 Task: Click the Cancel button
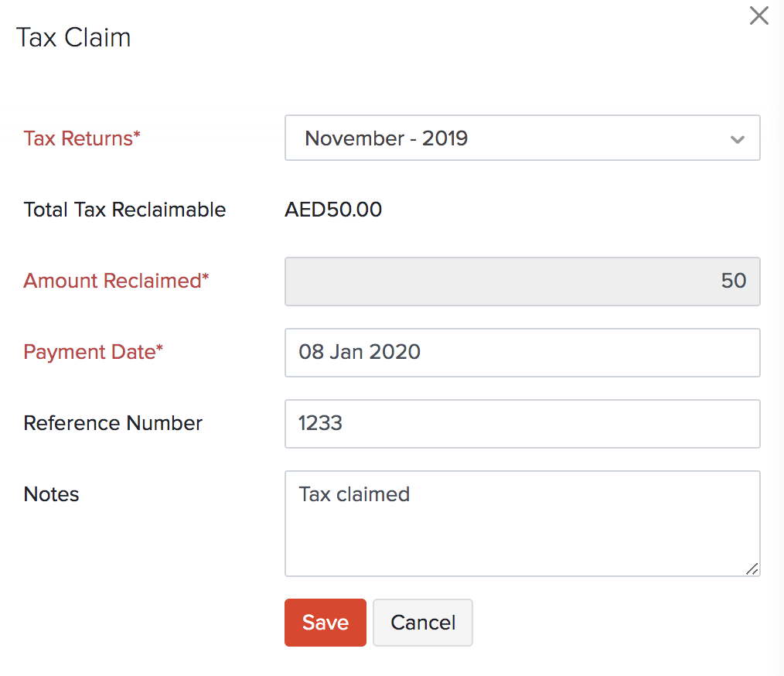click(422, 622)
